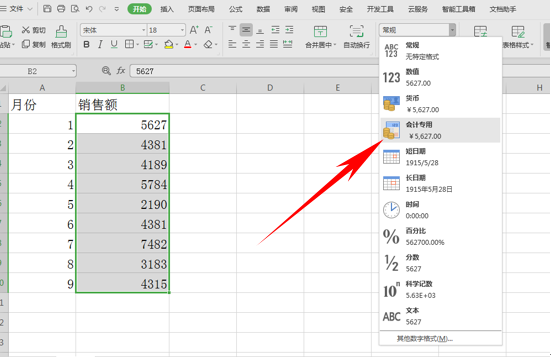Switch to 页面布局 tab
The height and width of the screenshot is (360, 551).
tap(201, 9)
